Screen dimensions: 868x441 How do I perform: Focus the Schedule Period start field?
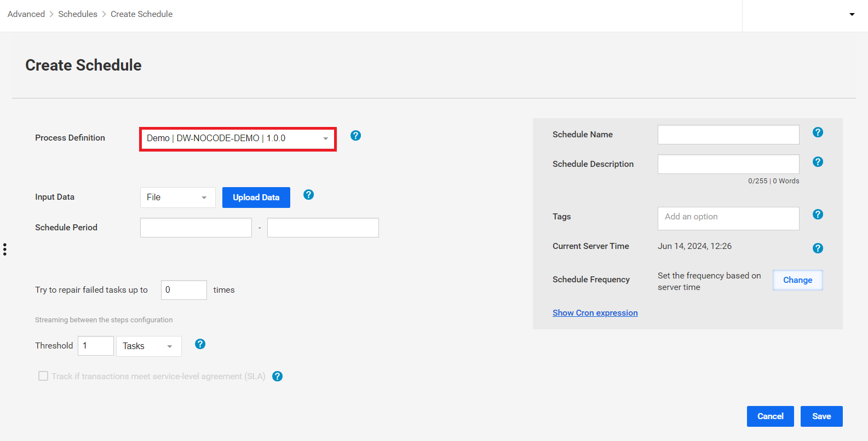(x=196, y=228)
